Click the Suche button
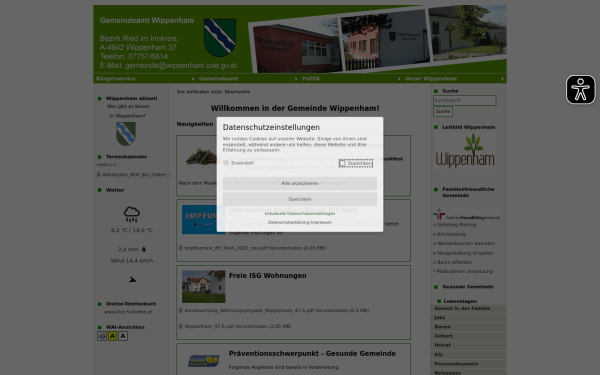The width and height of the screenshot is (600, 375). pyautogui.click(x=443, y=111)
